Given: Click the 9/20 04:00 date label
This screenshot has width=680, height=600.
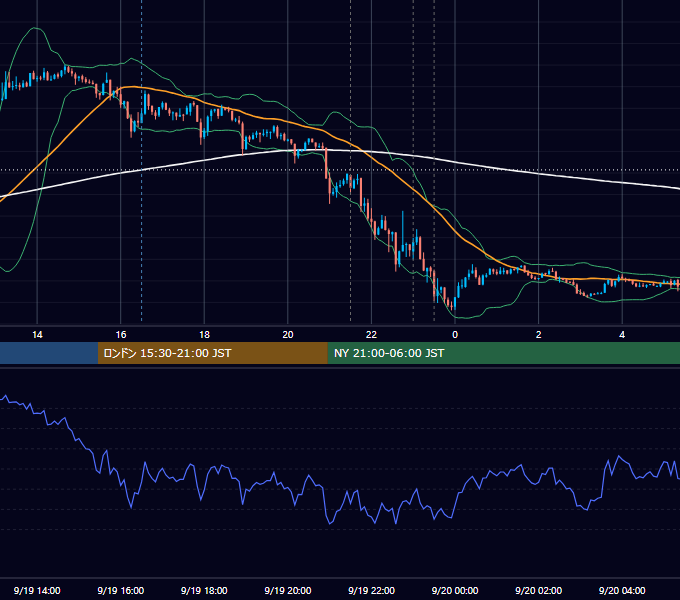Looking at the screenshot, I should pyautogui.click(x=622, y=590).
